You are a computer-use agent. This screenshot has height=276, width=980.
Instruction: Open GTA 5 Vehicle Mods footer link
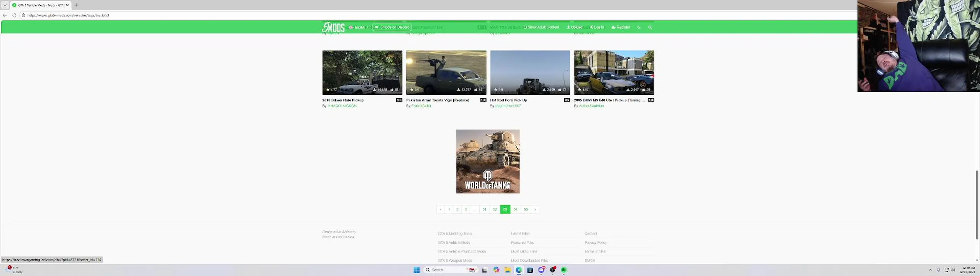tap(454, 243)
